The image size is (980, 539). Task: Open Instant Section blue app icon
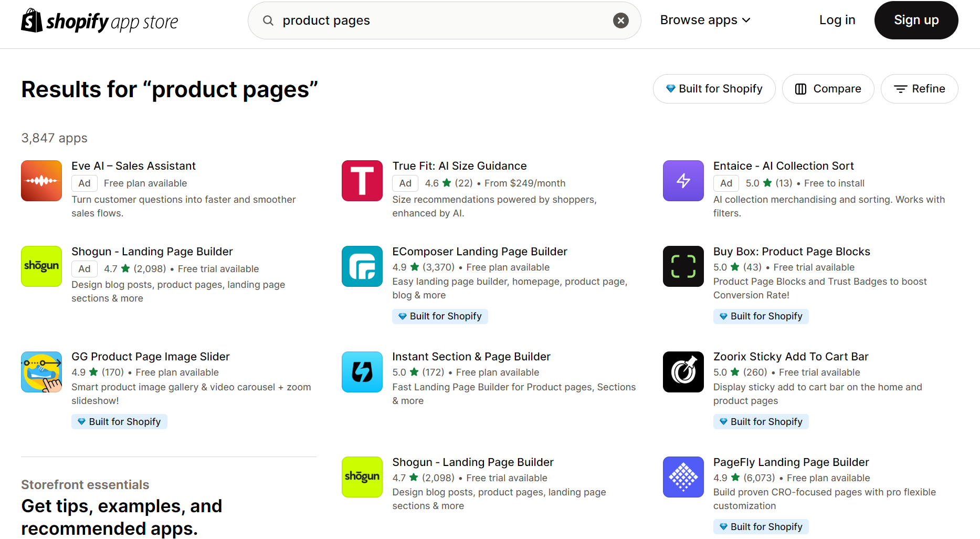point(362,372)
